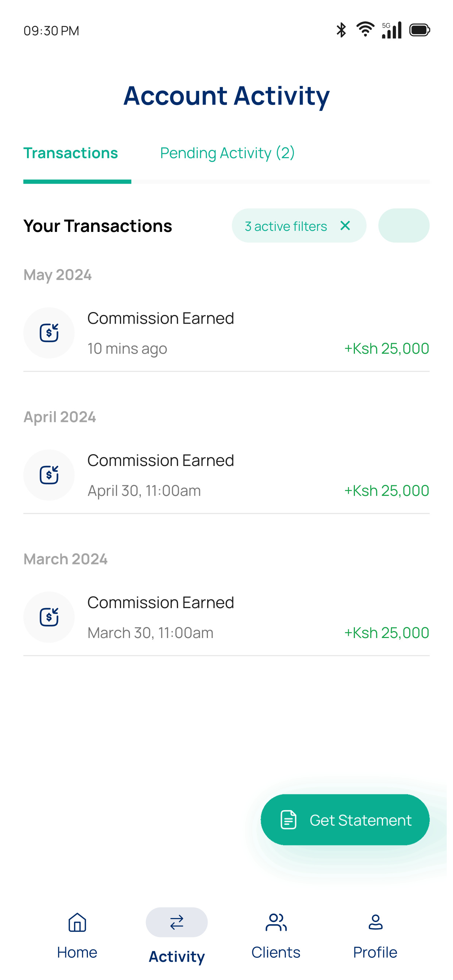Clear the 3 active filters with X

click(345, 226)
